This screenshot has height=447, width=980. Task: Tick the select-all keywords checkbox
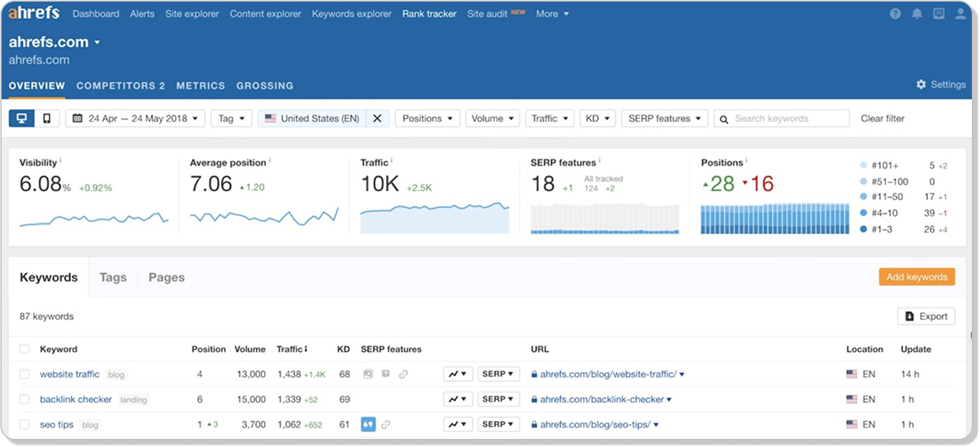pos(24,349)
